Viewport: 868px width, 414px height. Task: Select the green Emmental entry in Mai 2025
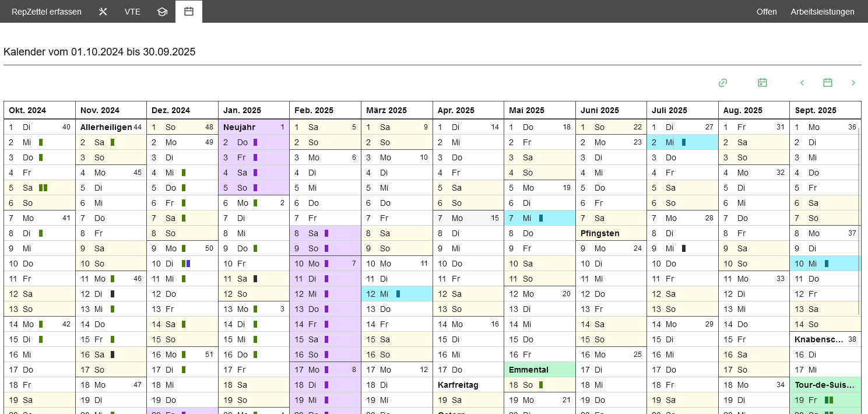pos(539,370)
